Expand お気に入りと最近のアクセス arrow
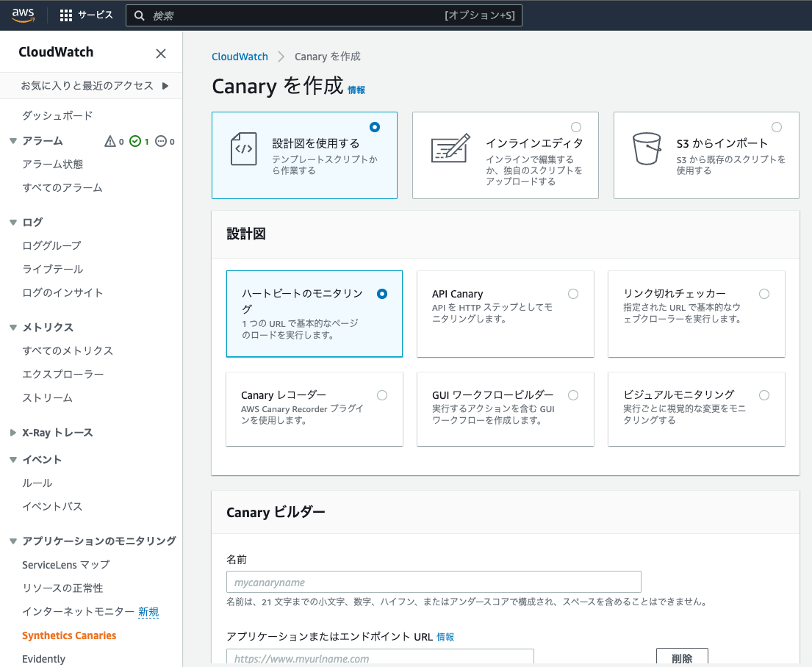812x667 pixels. (165, 85)
